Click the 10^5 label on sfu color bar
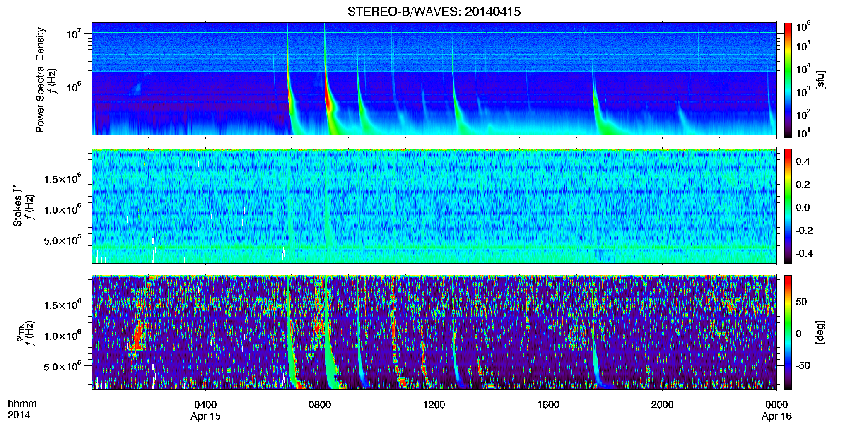Screen dimensions: 868x447 pyautogui.click(x=803, y=46)
